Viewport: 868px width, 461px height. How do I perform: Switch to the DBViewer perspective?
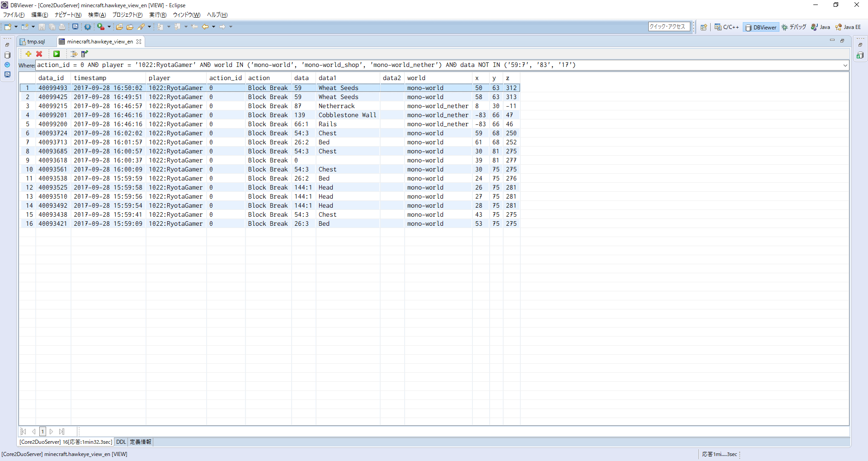[761, 27]
